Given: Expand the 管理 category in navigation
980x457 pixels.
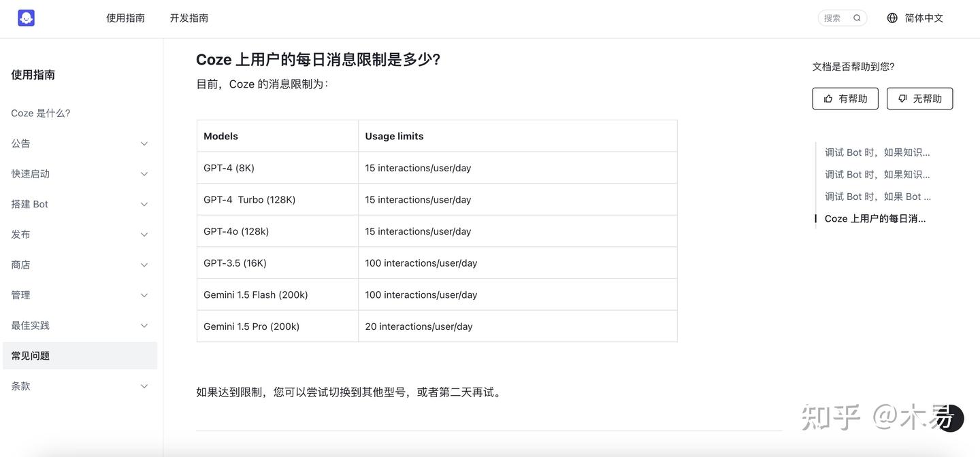Looking at the screenshot, I should coord(142,293).
